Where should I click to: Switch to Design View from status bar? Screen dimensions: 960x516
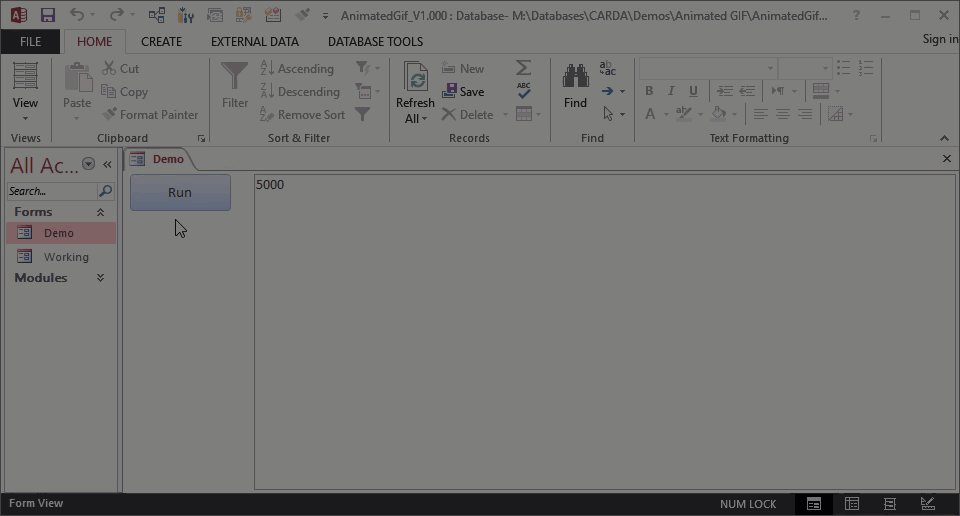pyautogui.click(x=927, y=504)
